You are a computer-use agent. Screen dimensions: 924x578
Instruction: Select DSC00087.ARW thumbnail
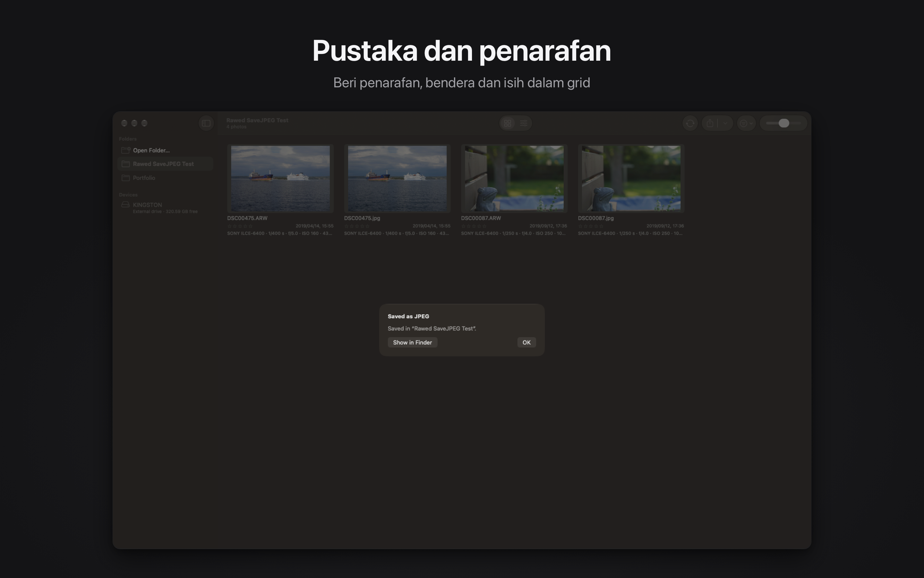(514, 178)
